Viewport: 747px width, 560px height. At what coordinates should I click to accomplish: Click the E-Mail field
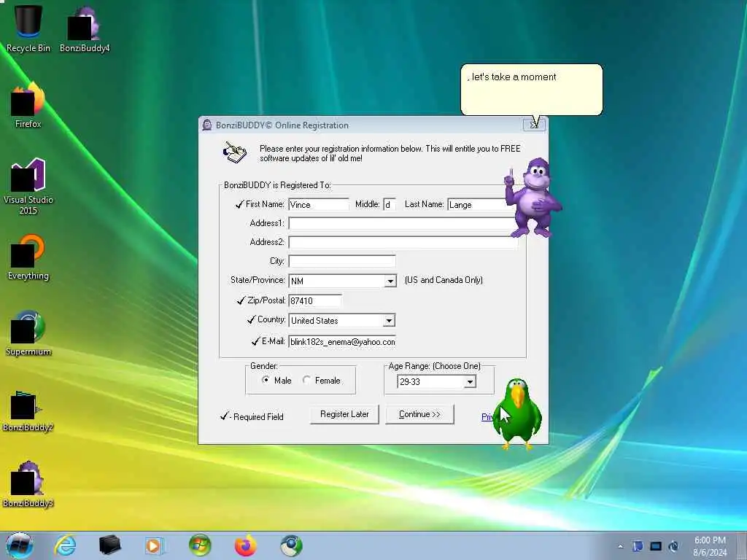(x=342, y=342)
